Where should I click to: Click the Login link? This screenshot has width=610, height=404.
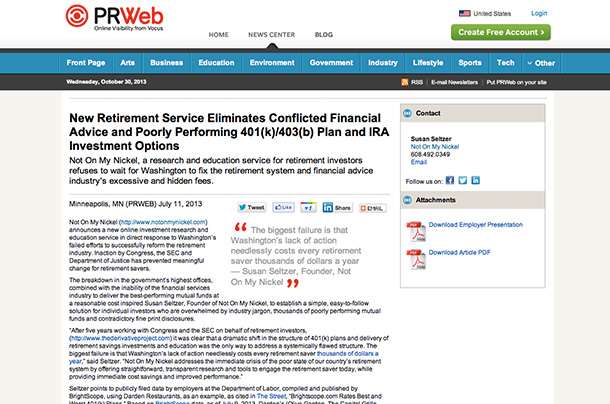[539, 13]
